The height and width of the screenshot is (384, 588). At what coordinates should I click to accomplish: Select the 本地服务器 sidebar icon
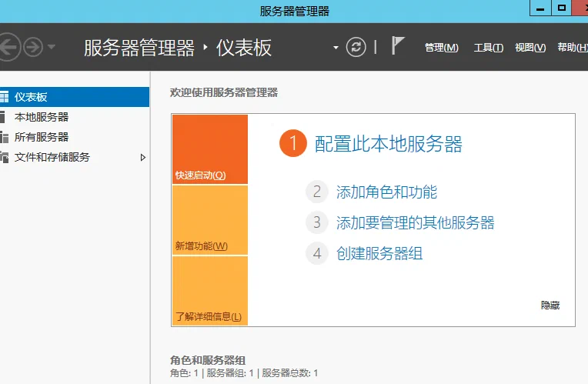click(x=2, y=117)
